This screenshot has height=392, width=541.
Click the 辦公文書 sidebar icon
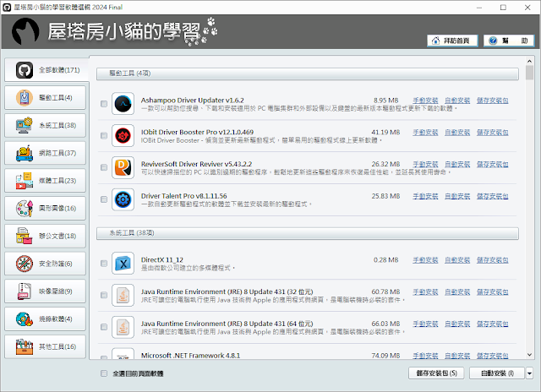[25, 236]
